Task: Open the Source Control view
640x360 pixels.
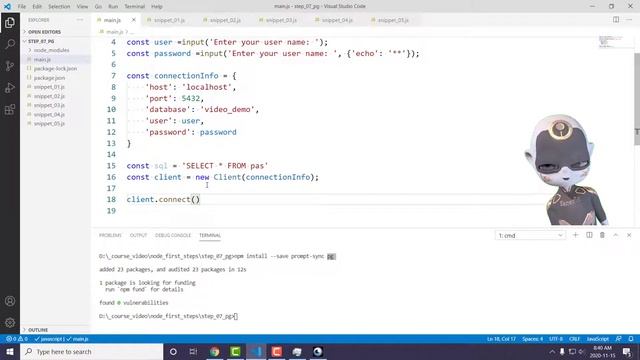Action: (x=10, y=66)
